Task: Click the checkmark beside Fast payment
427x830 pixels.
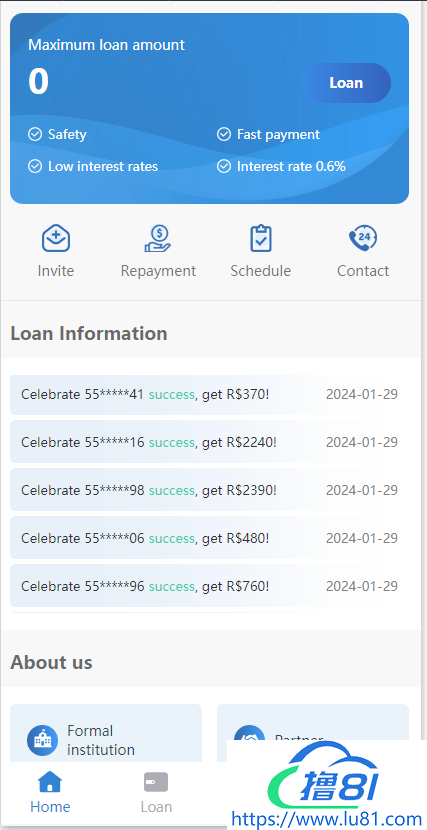Action: coord(224,134)
